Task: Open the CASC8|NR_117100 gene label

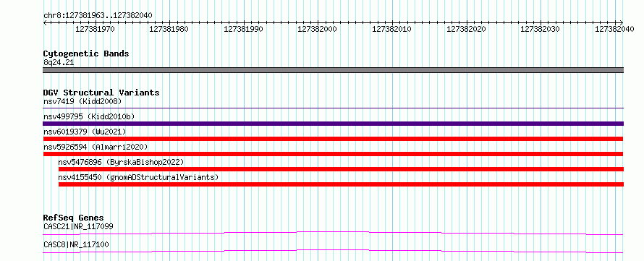Action: point(76,245)
